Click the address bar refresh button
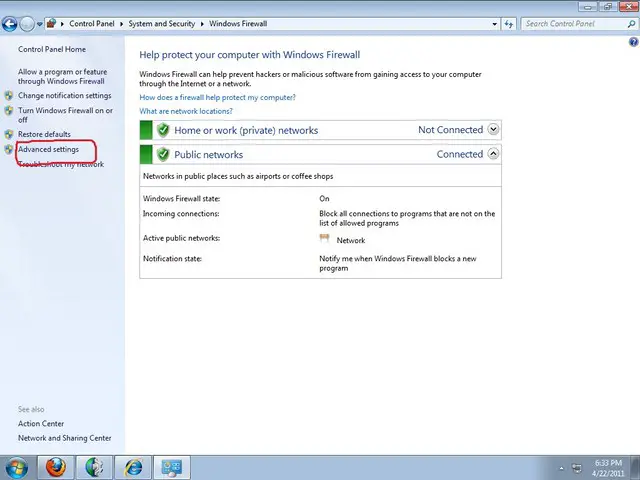Image resolution: width=640 pixels, height=480 pixels. 509,24
